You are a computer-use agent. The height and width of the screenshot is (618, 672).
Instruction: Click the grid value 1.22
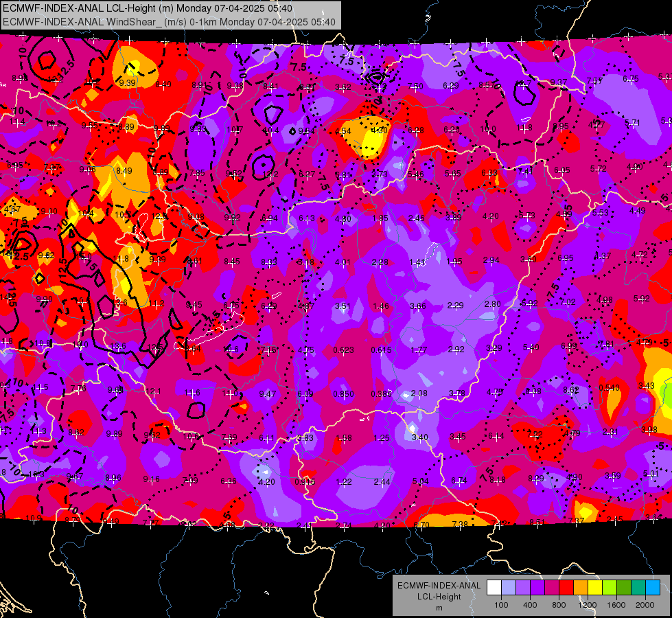point(344,482)
